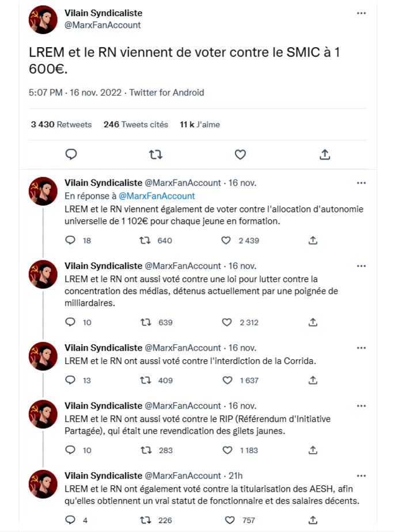Retweet the RIP gilets jaunes tweet
The width and height of the screenshot is (394, 532).
[x=146, y=450]
